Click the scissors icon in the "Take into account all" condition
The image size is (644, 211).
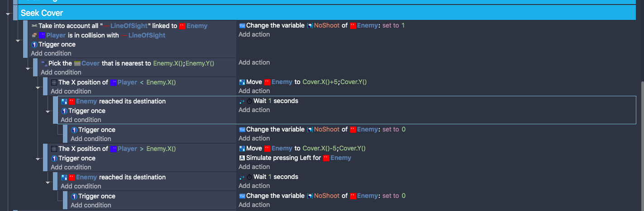[34, 26]
